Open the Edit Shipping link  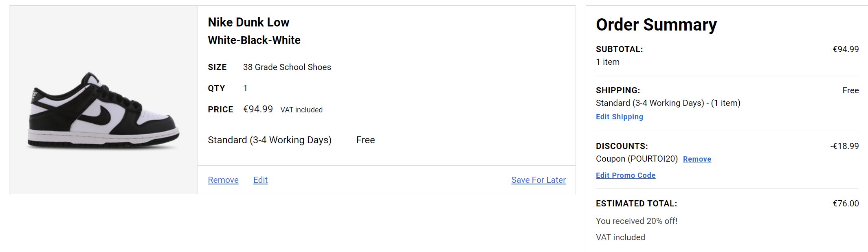(620, 117)
